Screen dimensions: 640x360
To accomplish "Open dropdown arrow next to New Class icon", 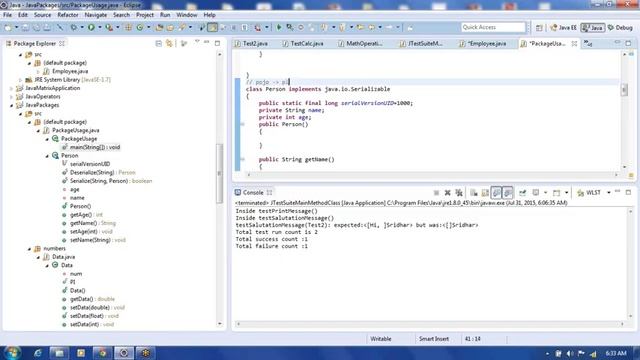I will click(x=148, y=27).
